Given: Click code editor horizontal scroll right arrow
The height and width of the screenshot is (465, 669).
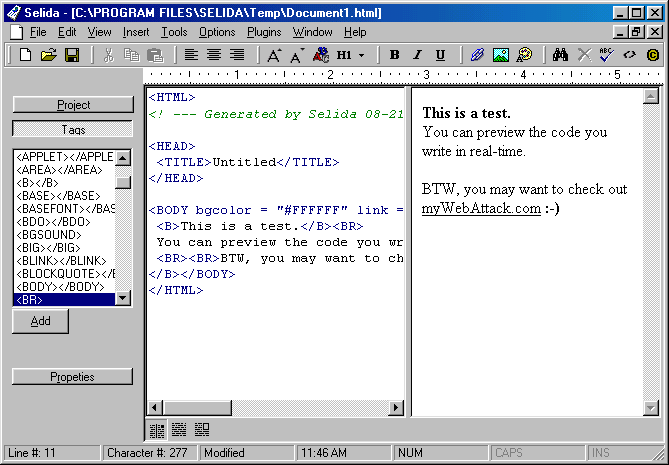Looking at the screenshot, I should tap(396, 407).
